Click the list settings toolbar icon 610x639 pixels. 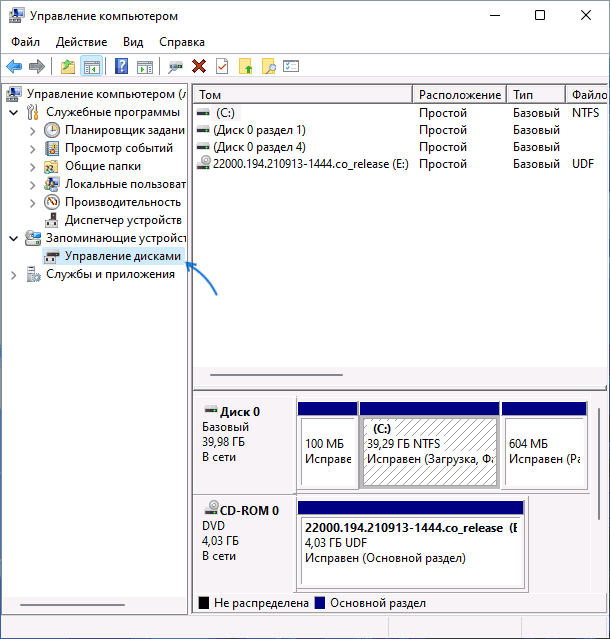click(x=291, y=66)
